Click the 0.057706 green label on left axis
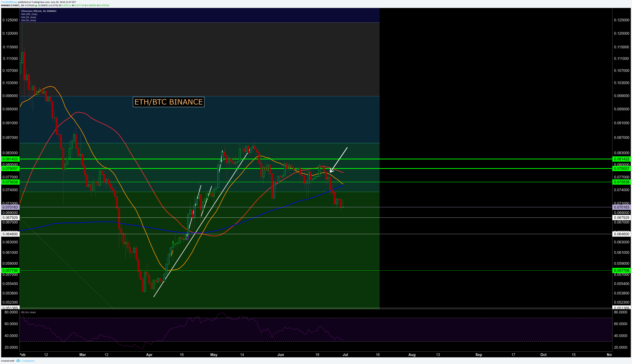 pos(10,271)
